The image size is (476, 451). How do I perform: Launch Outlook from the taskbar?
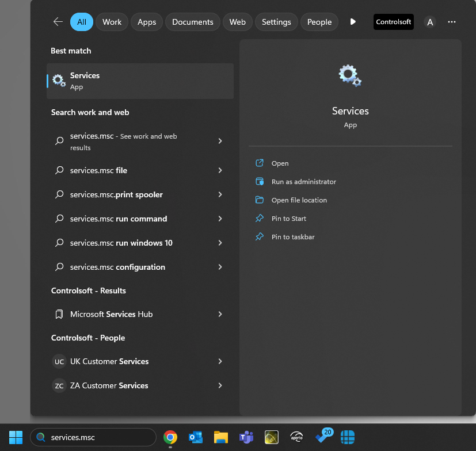click(195, 437)
